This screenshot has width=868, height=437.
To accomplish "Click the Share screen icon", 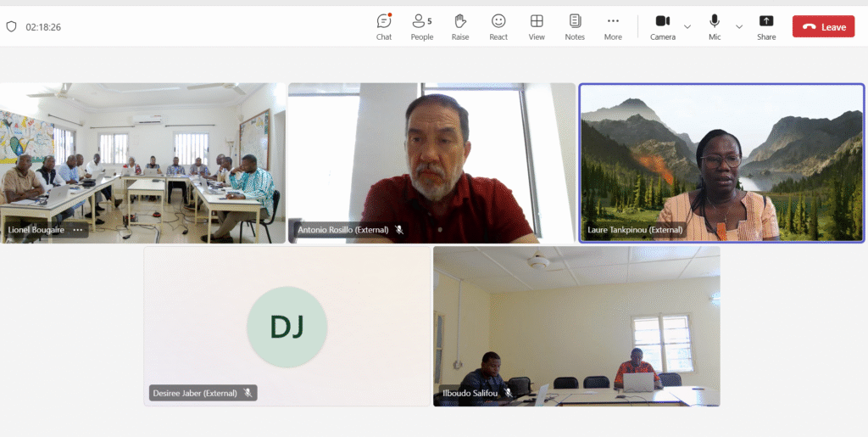I will 766,26.
